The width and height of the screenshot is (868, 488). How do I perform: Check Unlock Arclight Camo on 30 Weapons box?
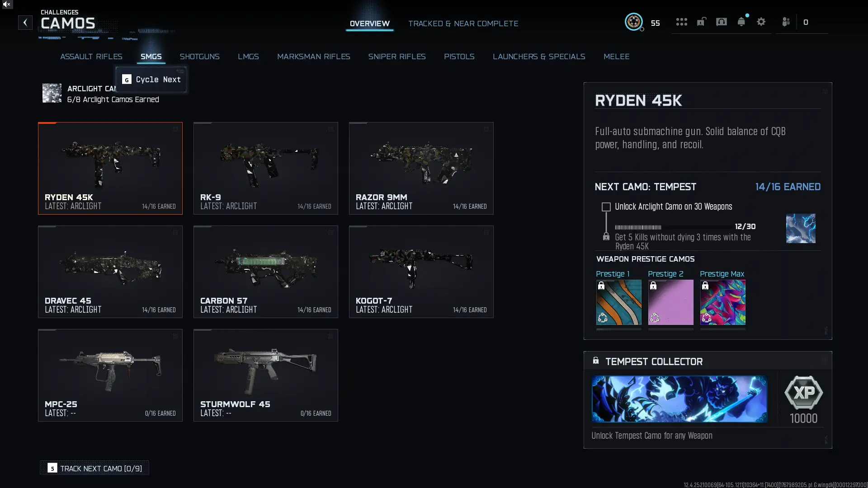(x=606, y=207)
